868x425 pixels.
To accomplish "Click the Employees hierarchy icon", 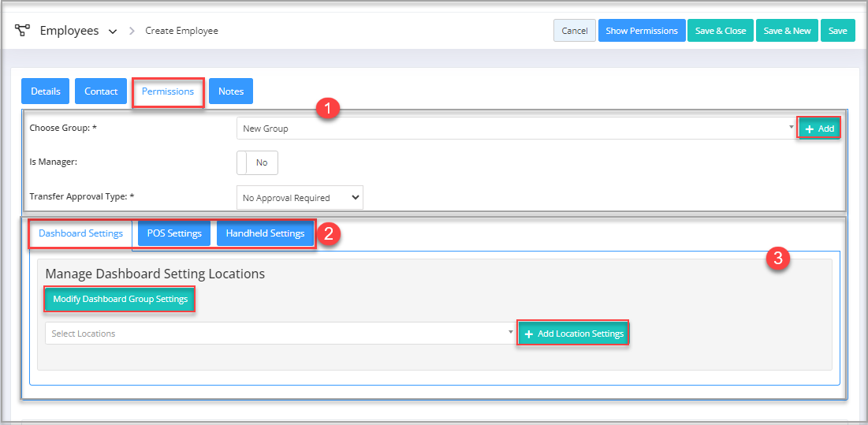I will 22,31.
